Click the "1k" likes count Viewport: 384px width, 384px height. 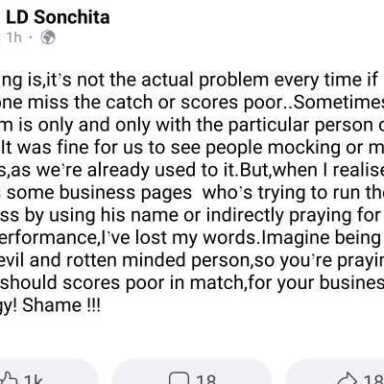[33, 379]
